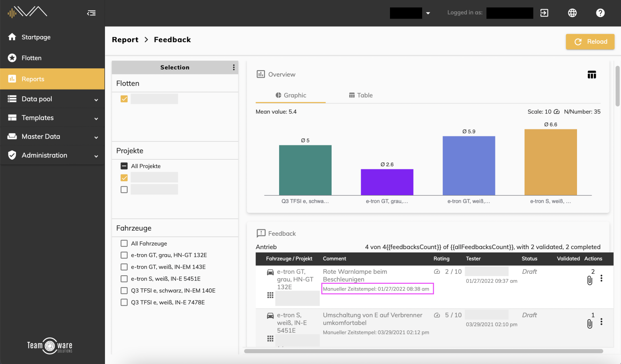Collapse the sidebar using the menu-fold icon
621x364 pixels.
pos(91,13)
